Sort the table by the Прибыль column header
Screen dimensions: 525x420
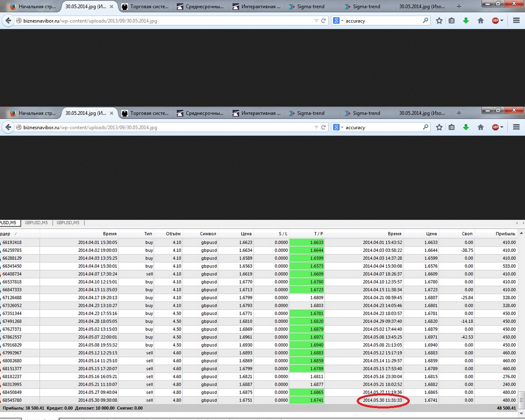click(x=505, y=234)
